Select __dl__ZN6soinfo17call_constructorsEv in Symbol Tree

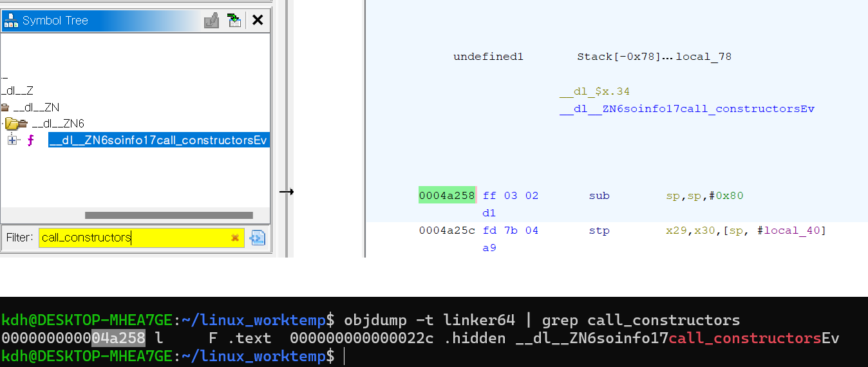[158, 140]
